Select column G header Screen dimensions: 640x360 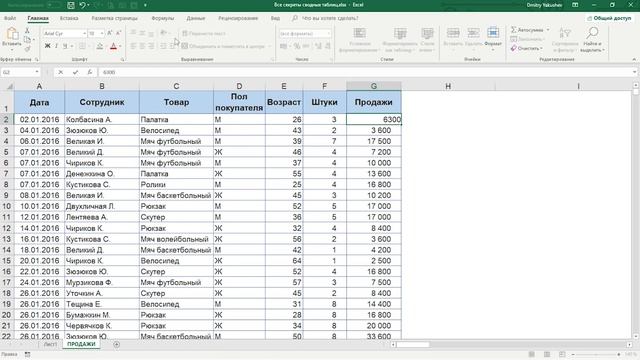(x=373, y=86)
